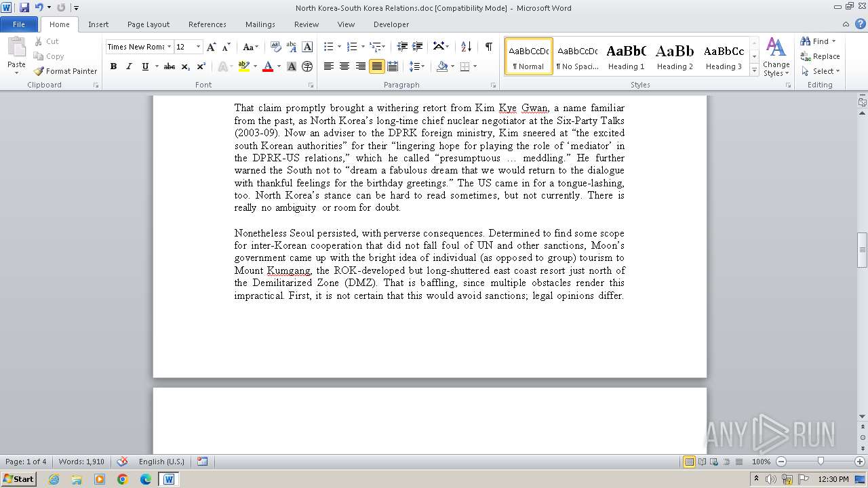Open the Change Styles dropdown
Image resolution: width=868 pixels, height=488 pixels.
coord(776,57)
